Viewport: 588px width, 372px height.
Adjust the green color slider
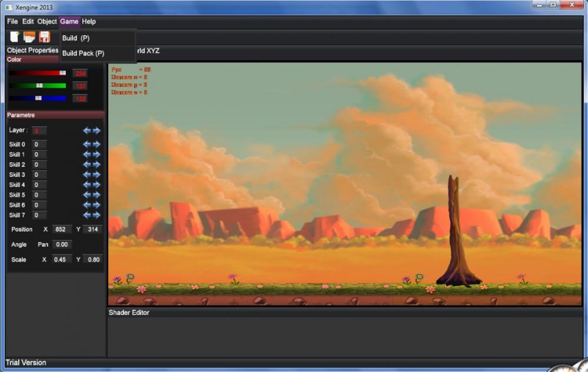(38, 86)
